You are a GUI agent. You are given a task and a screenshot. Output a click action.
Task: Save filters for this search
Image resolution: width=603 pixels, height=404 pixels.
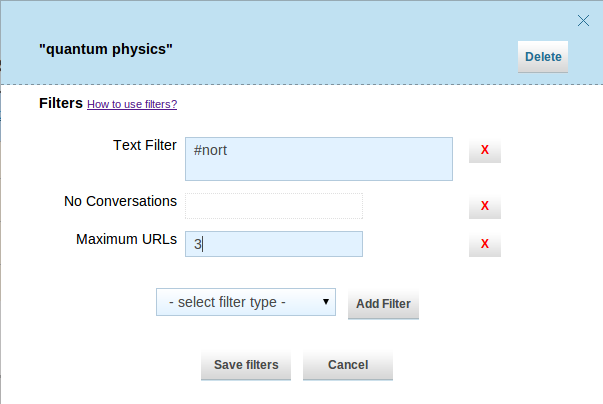[246, 365]
